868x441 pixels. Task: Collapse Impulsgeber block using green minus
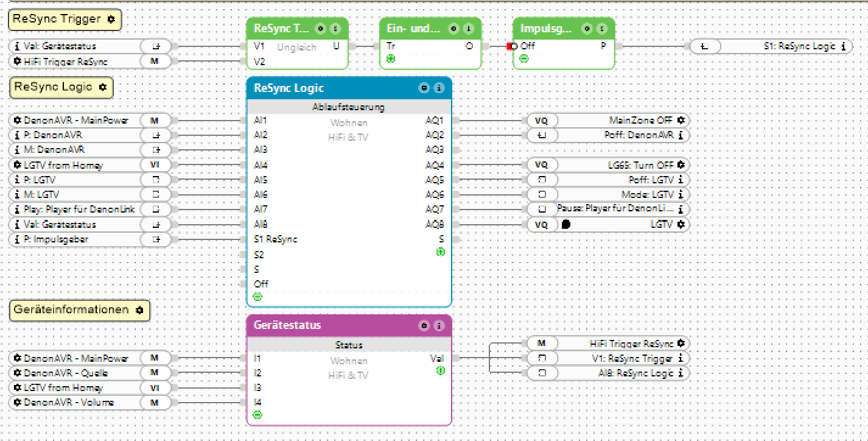pos(524,59)
